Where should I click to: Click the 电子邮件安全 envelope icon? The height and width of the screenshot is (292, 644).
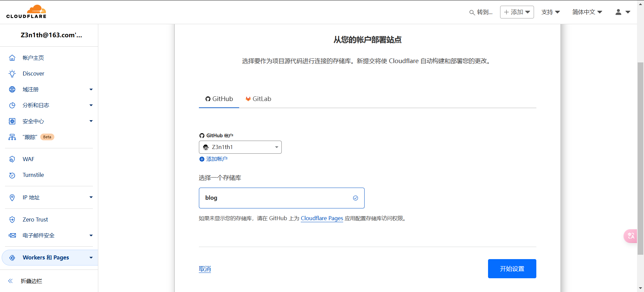coord(12,235)
